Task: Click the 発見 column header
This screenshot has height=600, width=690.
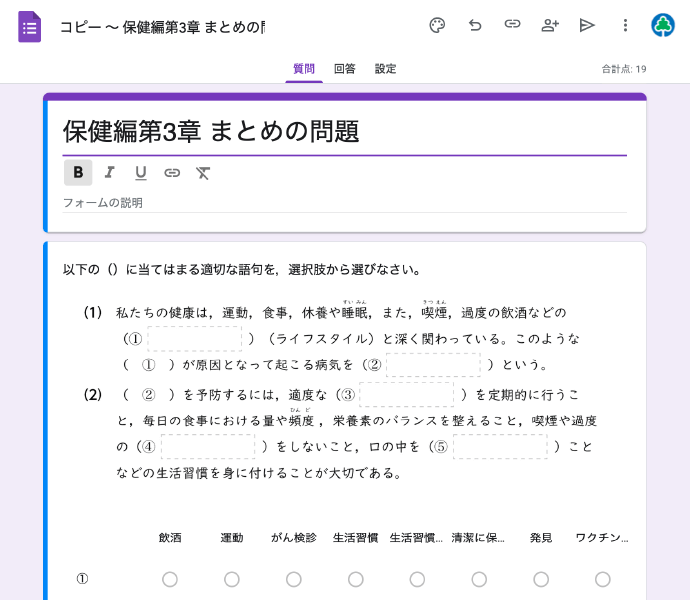Action: click(x=541, y=537)
